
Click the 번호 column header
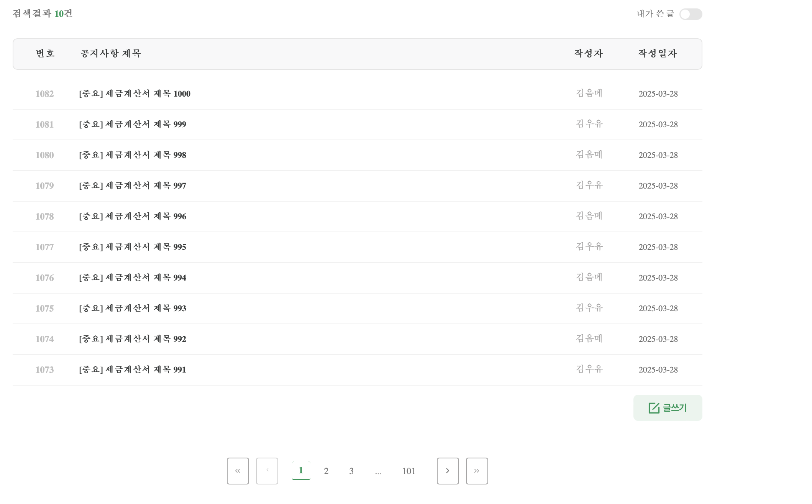click(x=45, y=54)
